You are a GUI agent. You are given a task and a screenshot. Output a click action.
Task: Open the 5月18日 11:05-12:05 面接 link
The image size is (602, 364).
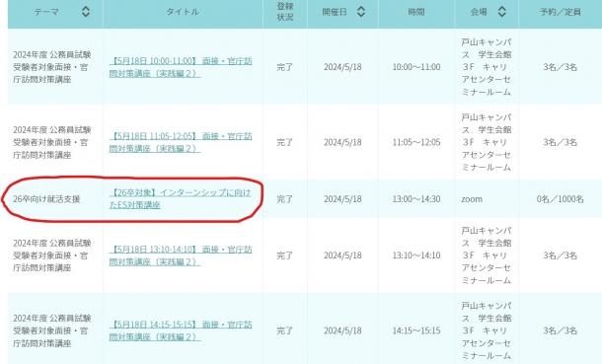[x=181, y=142]
